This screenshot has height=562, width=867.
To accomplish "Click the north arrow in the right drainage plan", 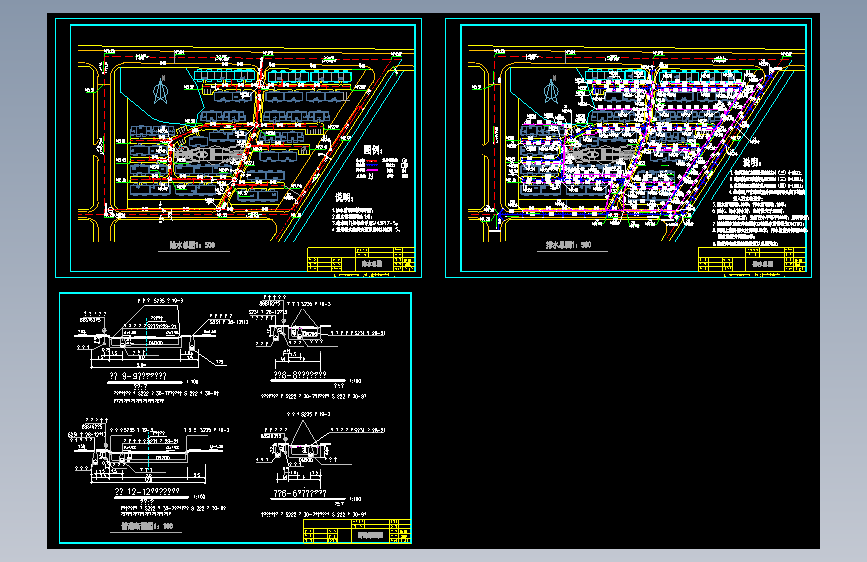I will (x=551, y=90).
